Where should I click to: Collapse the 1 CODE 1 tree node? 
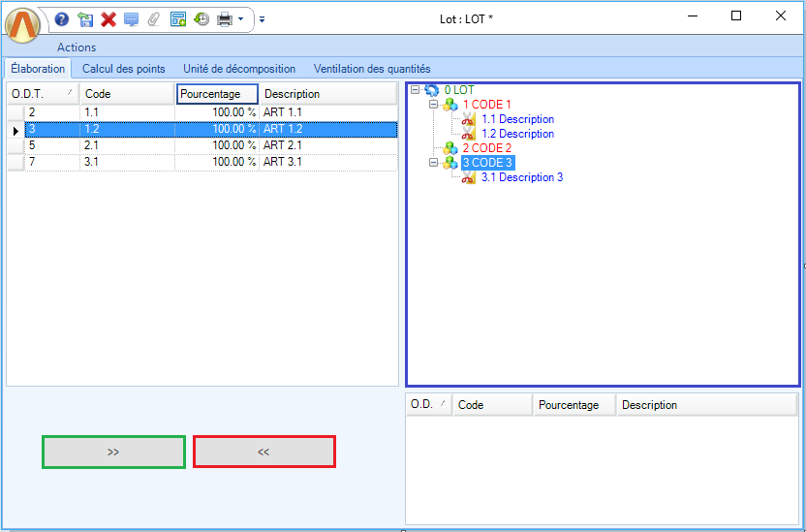434,105
